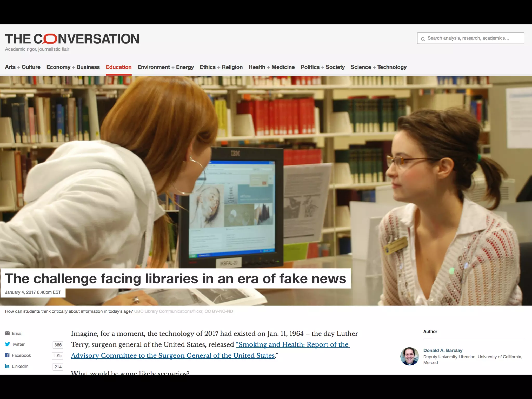
Task: Click The Conversation logo
Action: tap(72, 39)
